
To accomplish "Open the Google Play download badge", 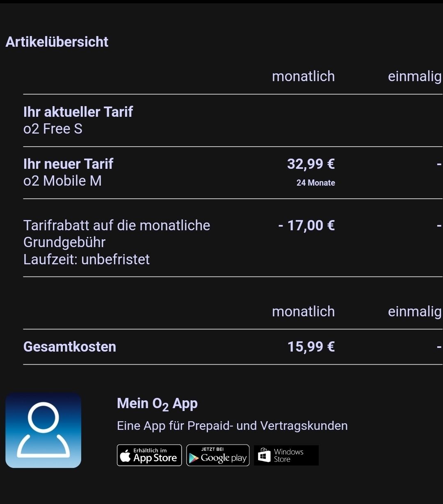I will (x=218, y=455).
